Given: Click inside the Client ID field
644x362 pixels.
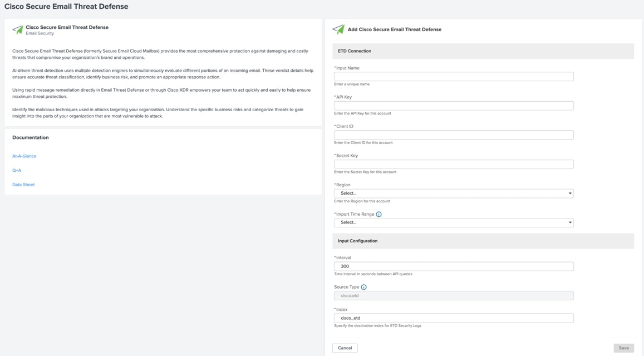Looking at the screenshot, I should click(453, 135).
